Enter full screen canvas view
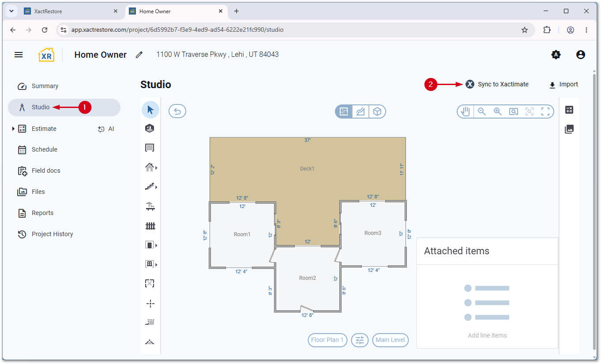This screenshot has width=601, height=364. click(545, 111)
